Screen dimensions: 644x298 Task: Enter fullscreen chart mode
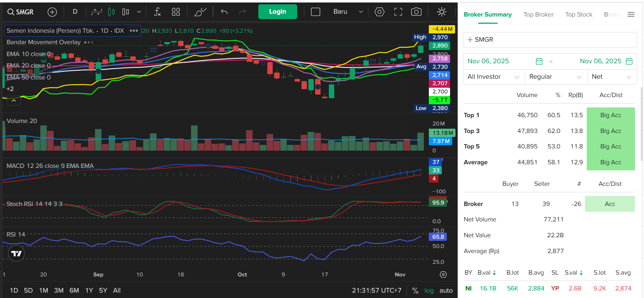point(398,12)
